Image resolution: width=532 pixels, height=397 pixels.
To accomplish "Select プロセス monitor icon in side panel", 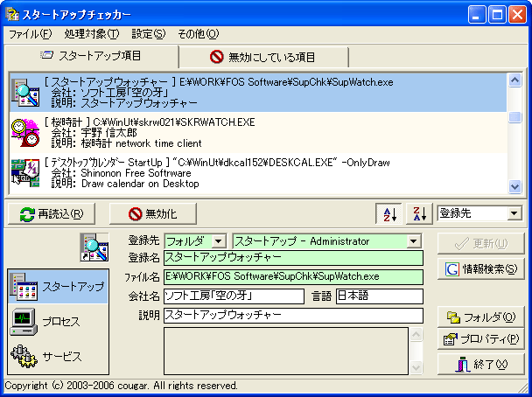I will tap(24, 322).
